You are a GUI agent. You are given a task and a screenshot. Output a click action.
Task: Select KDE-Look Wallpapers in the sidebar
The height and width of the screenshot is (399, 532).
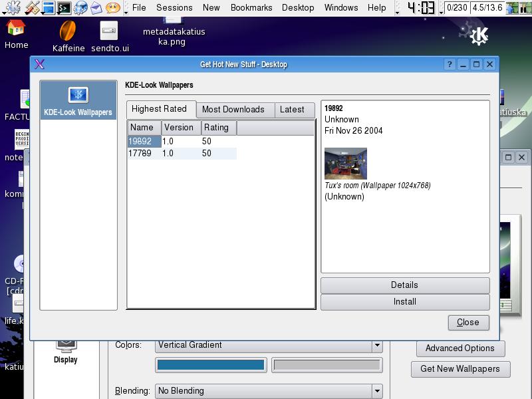tap(78, 100)
